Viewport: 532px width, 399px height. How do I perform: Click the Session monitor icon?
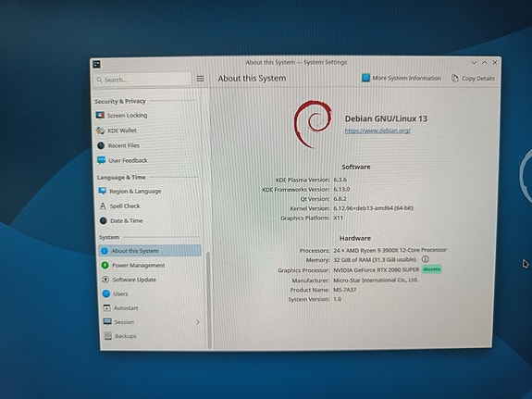coord(107,321)
